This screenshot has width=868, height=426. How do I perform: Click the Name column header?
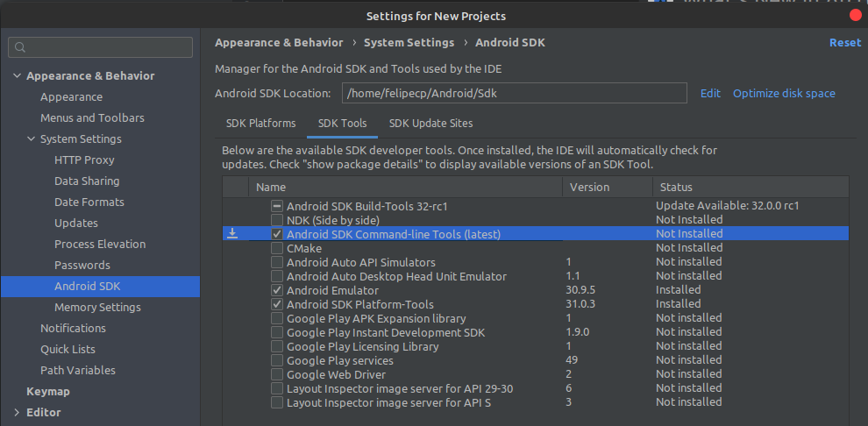pos(406,187)
